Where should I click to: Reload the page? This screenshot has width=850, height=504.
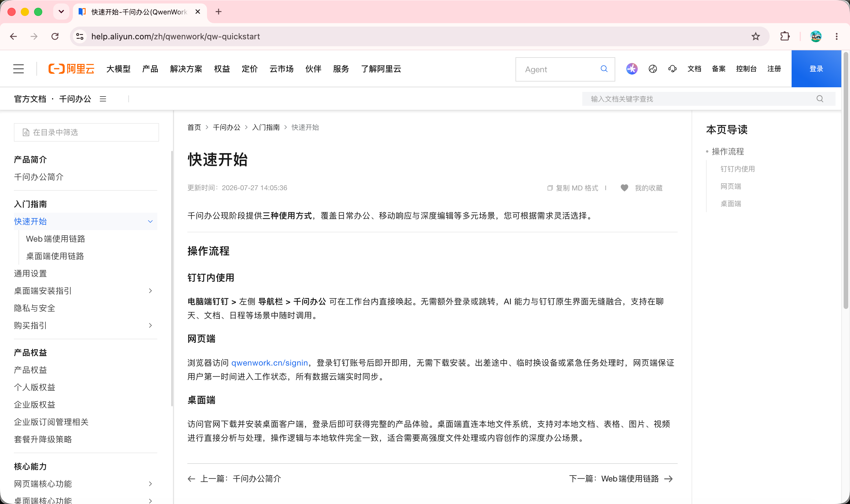(55, 36)
